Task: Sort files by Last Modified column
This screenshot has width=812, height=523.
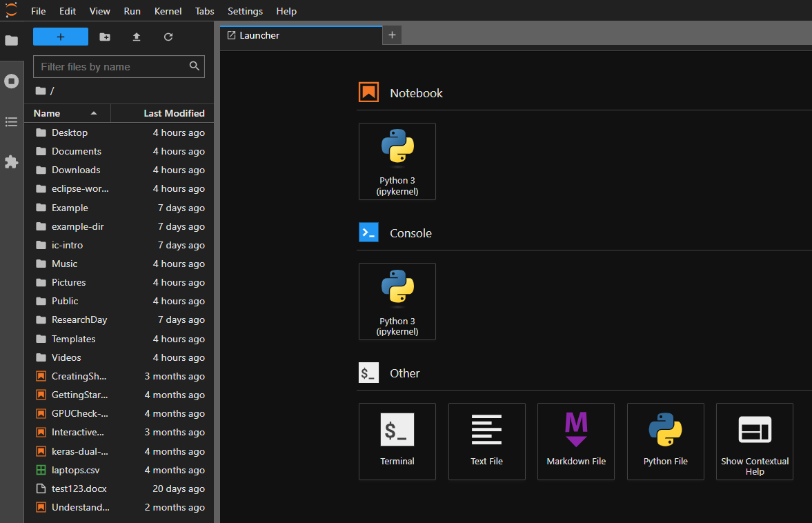Action: (174, 113)
